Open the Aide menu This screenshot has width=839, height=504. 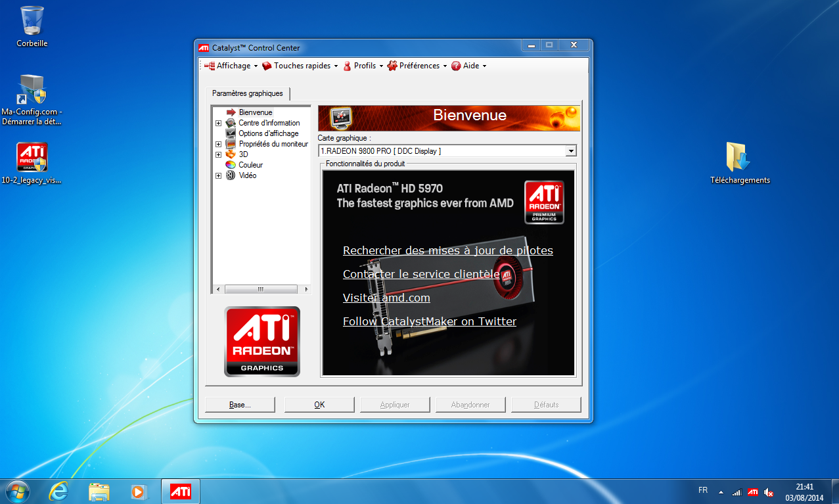pyautogui.click(x=469, y=66)
